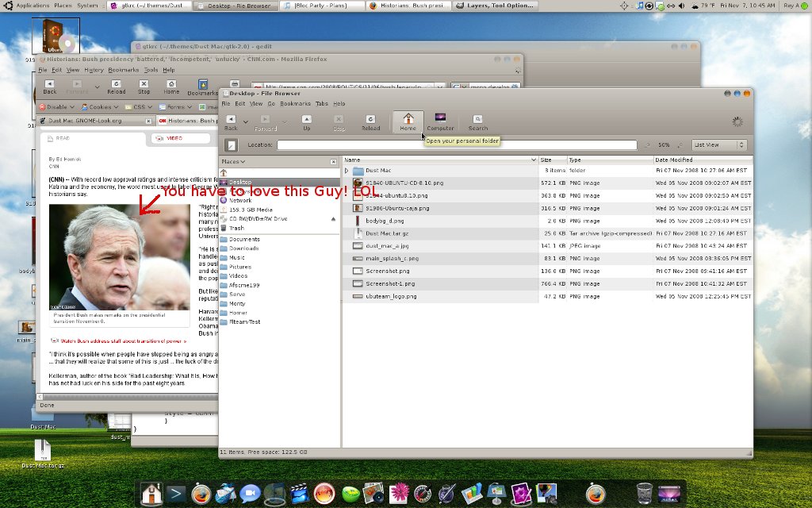Image resolution: width=812 pixels, height=508 pixels.
Task: Select file bodybg_d.png in the list
Action: pos(385,221)
